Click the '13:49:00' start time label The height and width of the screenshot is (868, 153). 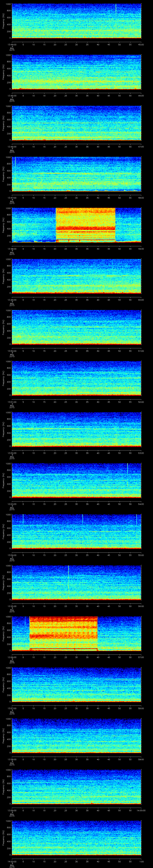click(12, 300)
